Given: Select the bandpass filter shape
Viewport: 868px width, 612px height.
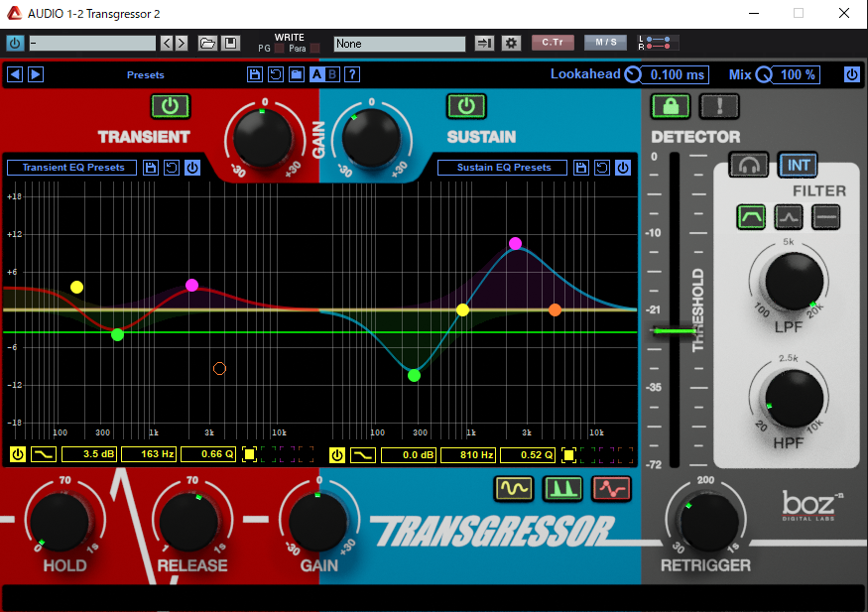Looking at the screenshot, I should coord(751,217).
